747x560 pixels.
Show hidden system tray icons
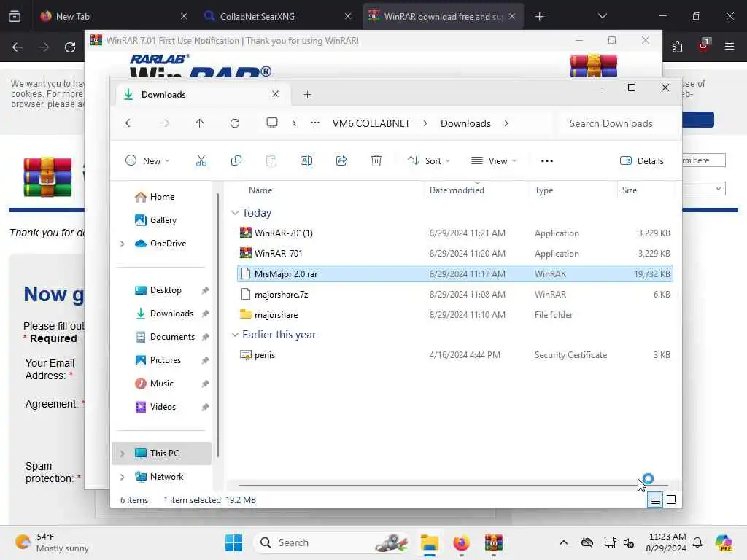tap(564, 542)
